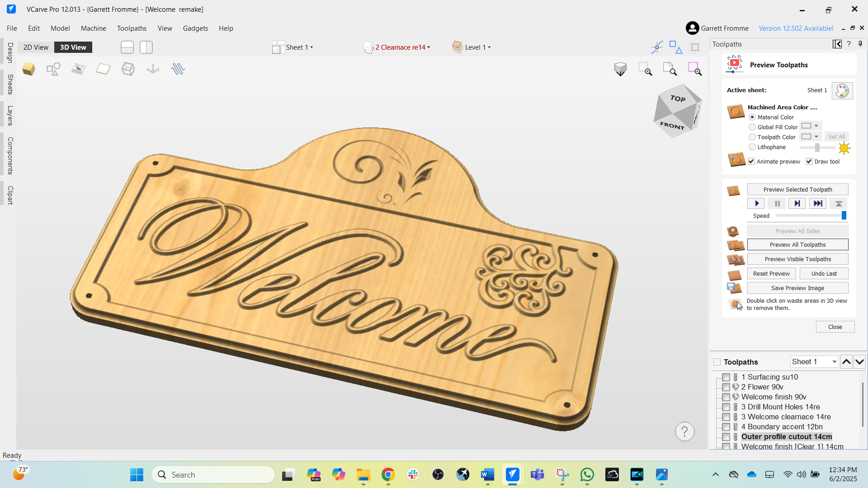Screen dimensions: 868x488
Task: Click the pause preview button
Action: tap(777, 203)
